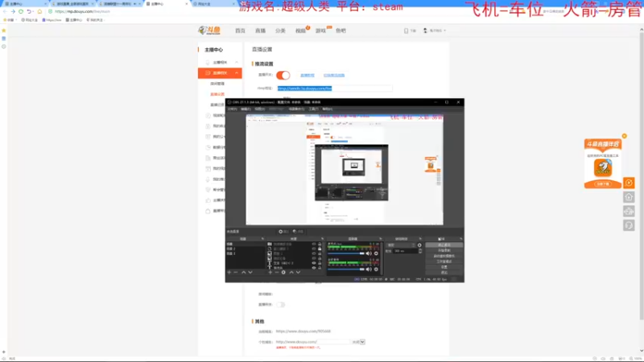This screenshot has width=644, height=362.
Task: Open 分类 in Douyu navigation
Action: tap(280, 31)
